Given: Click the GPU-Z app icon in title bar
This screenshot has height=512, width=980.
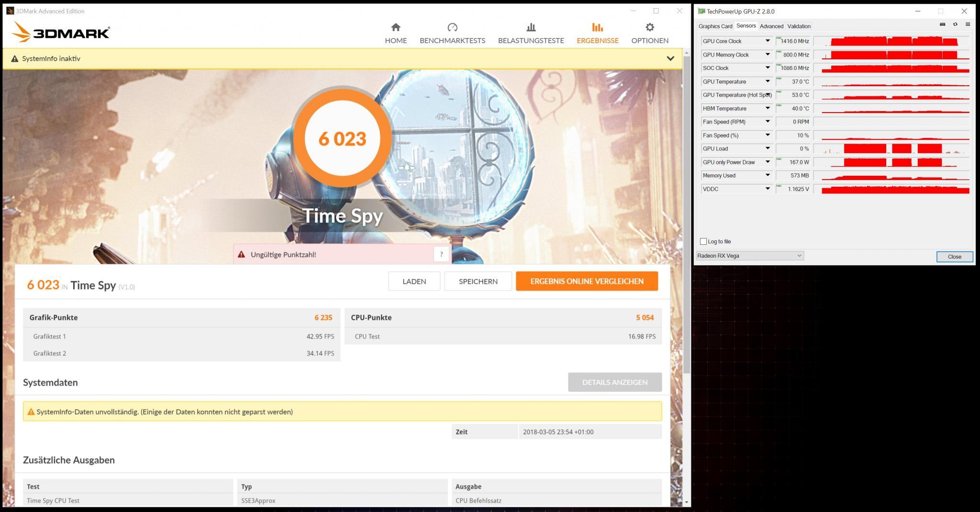Looking at the screenshot, I should point(702,11).
